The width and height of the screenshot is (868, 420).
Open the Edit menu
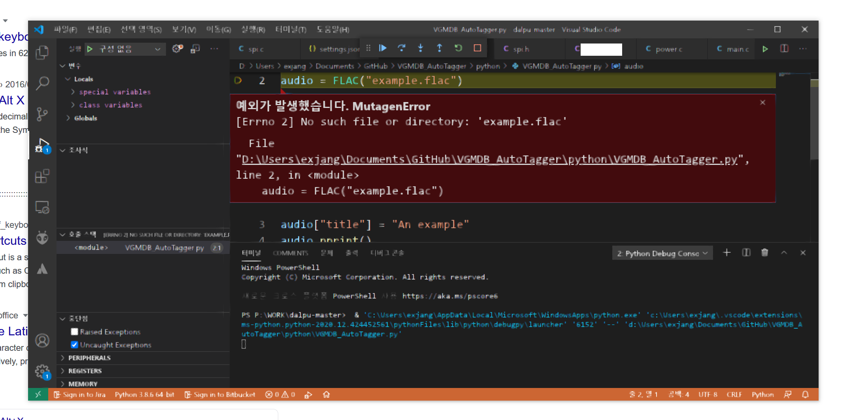click(x=99, y=30)
